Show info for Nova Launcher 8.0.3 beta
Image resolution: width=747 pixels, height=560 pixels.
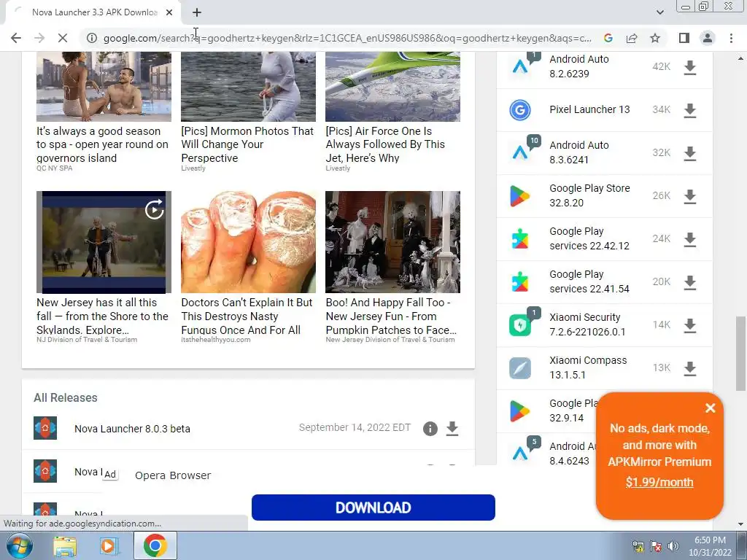pyautogui.click(x=430, y=429)
